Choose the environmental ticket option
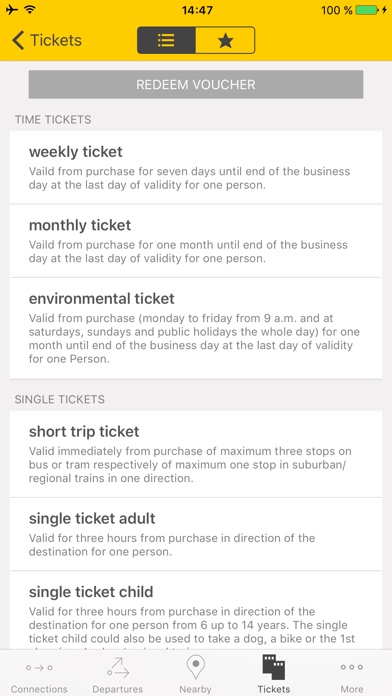 pos(196,328)
